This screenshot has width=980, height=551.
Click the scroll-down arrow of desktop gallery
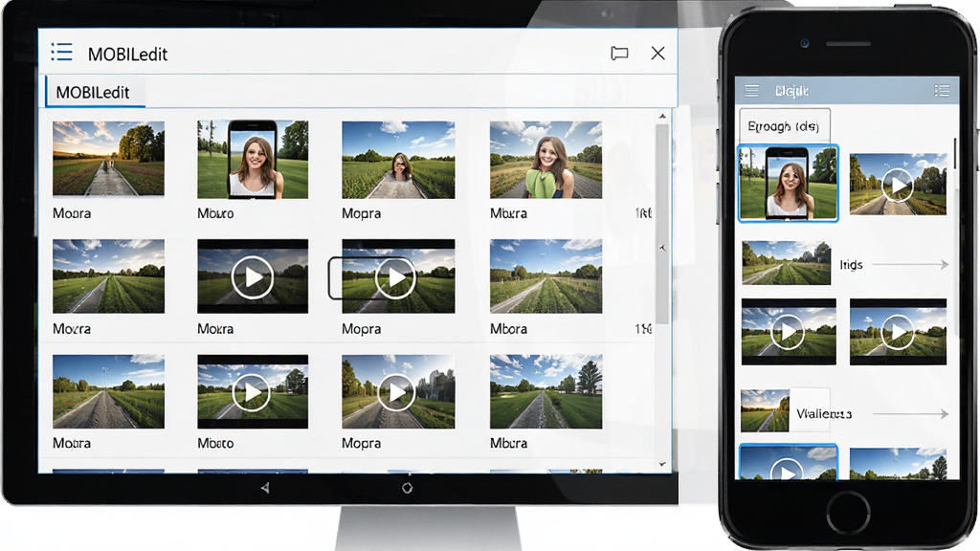662,464
